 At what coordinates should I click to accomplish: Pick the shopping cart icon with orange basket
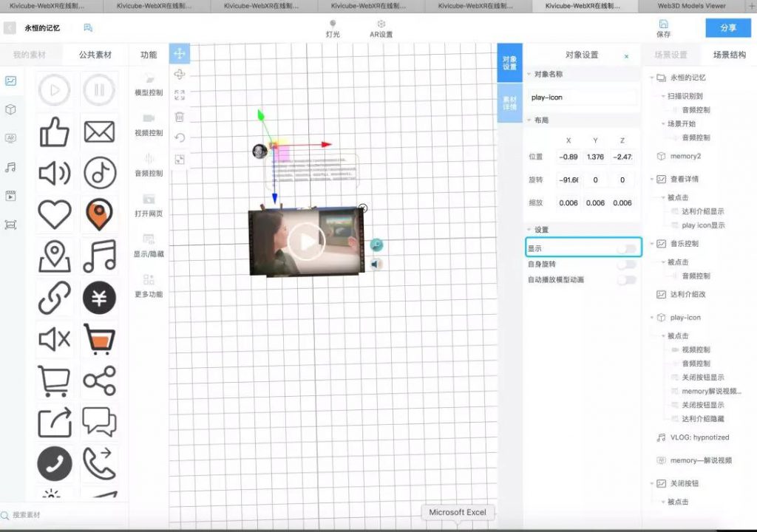click(x=99, y=339)
